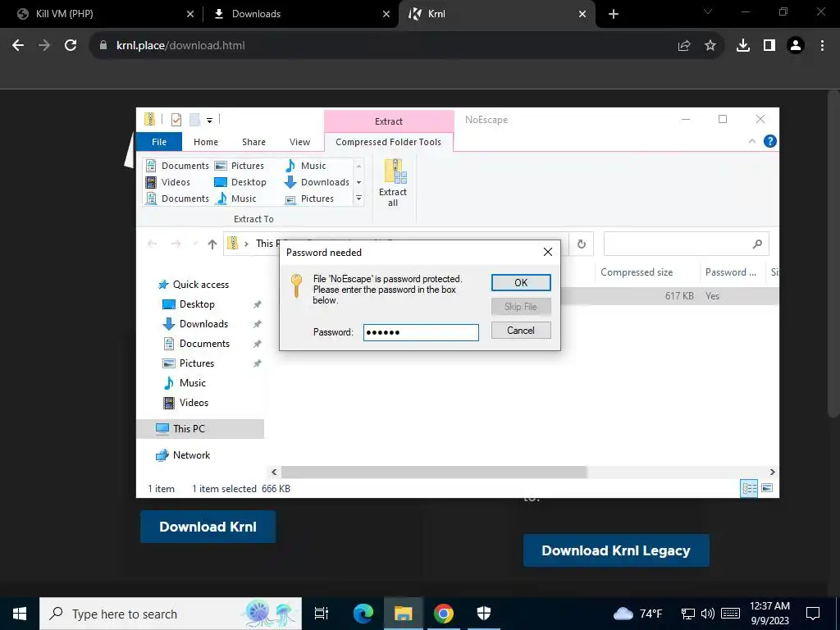Screen dimensions: 840x630
Task: Go back in the browser
Action: pyautogui.click(x=18, y=46)
